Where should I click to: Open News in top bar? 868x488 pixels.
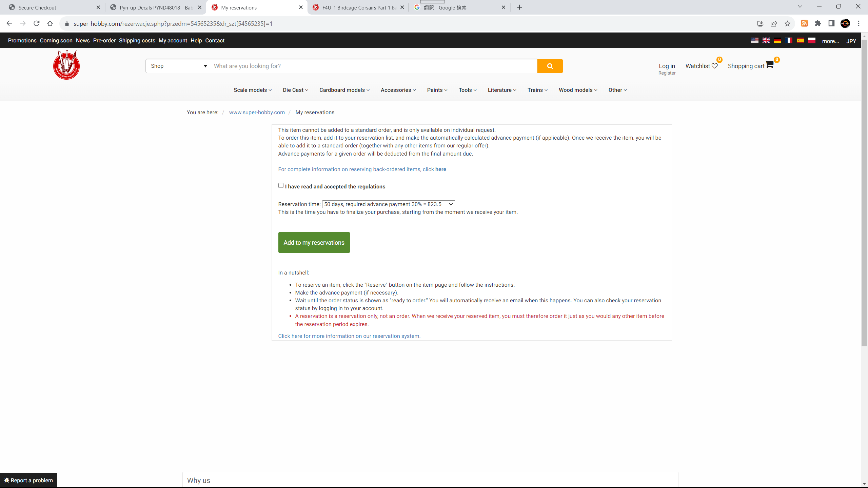click(83, 40)
